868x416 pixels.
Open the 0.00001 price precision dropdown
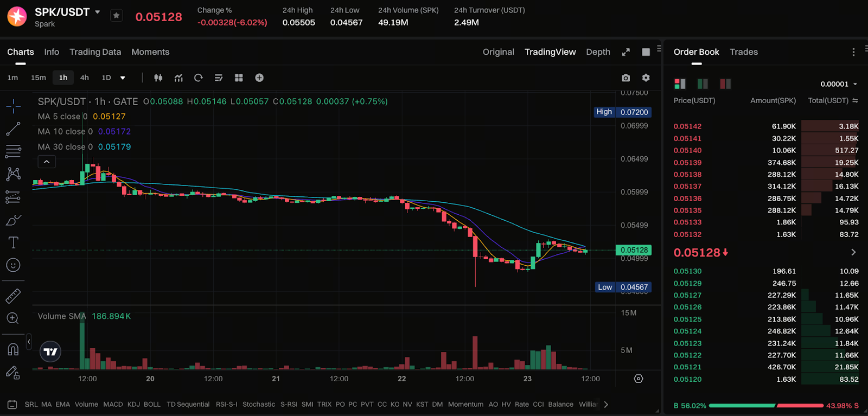click(839, 84)
